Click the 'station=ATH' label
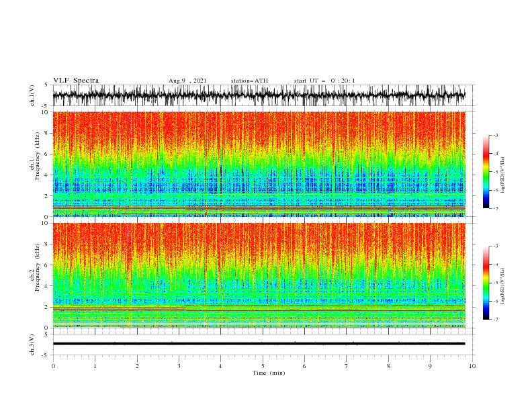Viewport: 532px width, 411px height. pos(249,81)
